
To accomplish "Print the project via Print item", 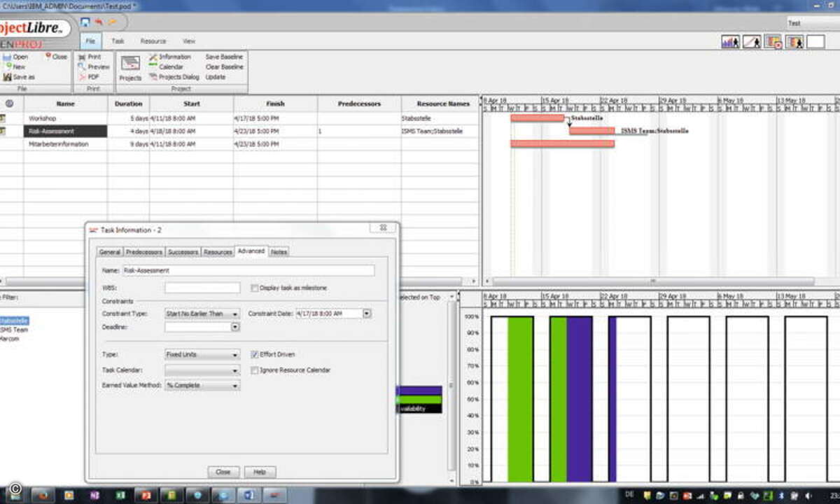I will [x=90, y=57].
